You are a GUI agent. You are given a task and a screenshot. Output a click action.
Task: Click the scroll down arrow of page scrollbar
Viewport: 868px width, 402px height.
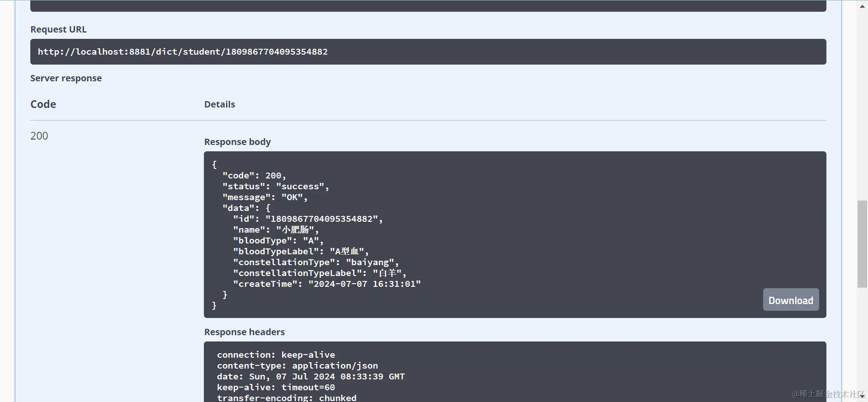[862, 396]
